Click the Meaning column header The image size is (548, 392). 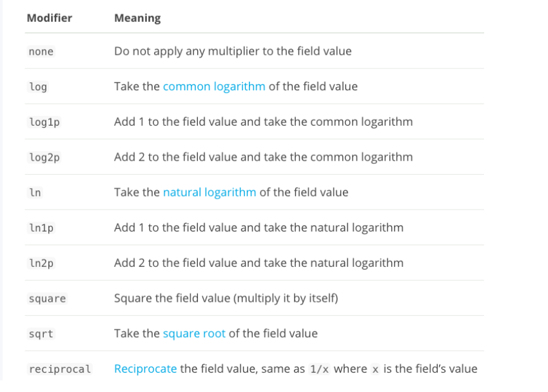(137, 18)
